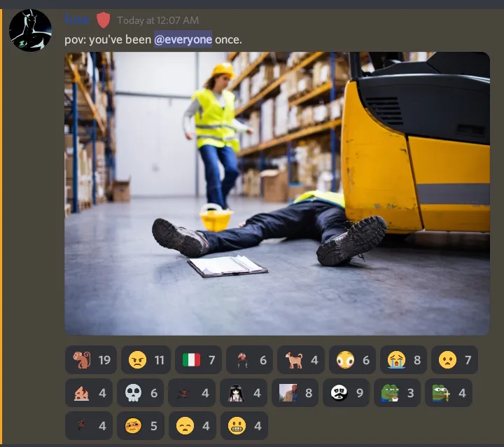Viewport: 504px width, 447px height.
Task: Click the brown pile emote reaction
Action: 89,392
